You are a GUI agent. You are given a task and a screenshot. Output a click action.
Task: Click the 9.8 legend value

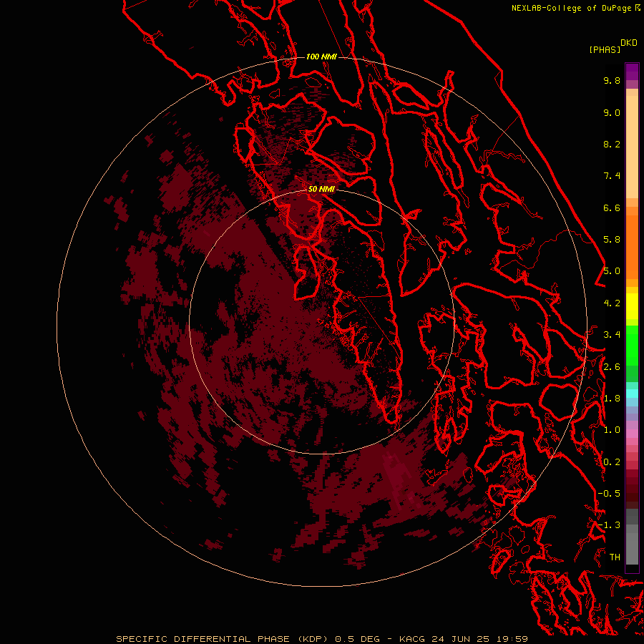point(612,80)
